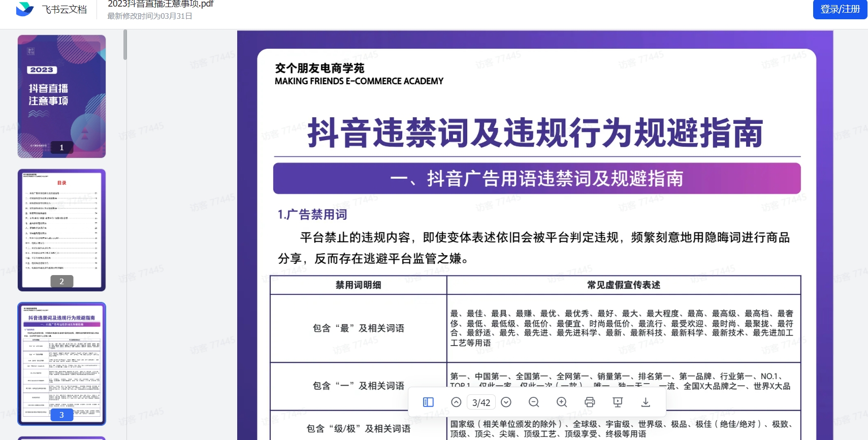This screenshot has height=440, width=868.
Task: Click the 禁用词明细 table header
Action: (358, 285)
